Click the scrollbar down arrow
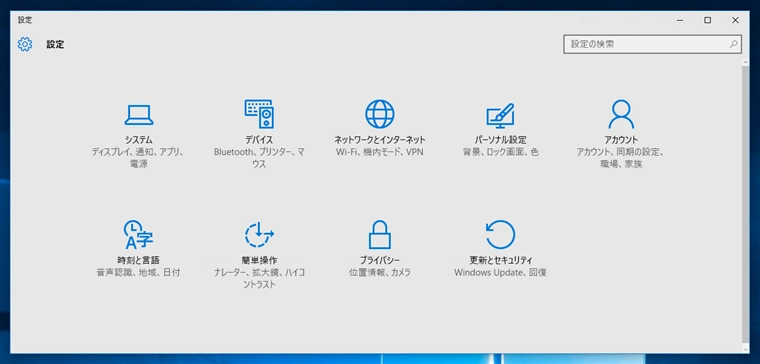Image resolution: width=760 pixels, height=364 pixels. click(745, 348)
